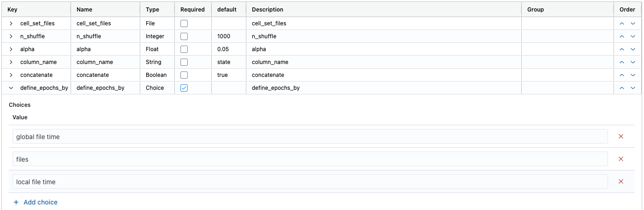
Task: Edit the 'local file time' value field
Action: 310,182
